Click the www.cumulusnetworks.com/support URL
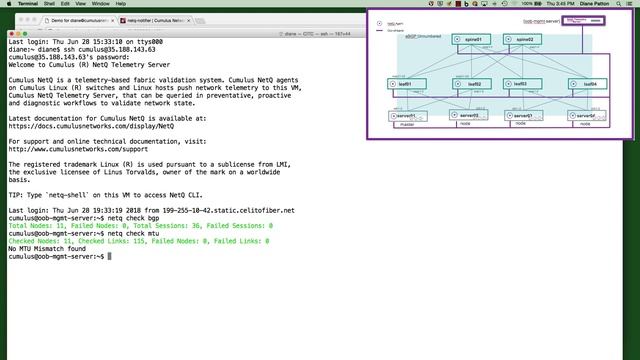This screenshot has width=640, height=360. click(78, 149)
